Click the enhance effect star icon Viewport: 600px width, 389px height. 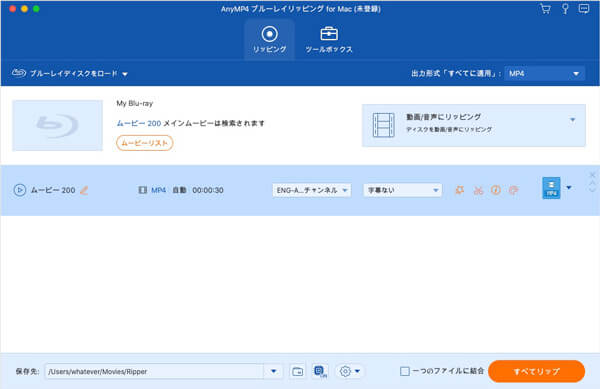(x=460, y=190)
